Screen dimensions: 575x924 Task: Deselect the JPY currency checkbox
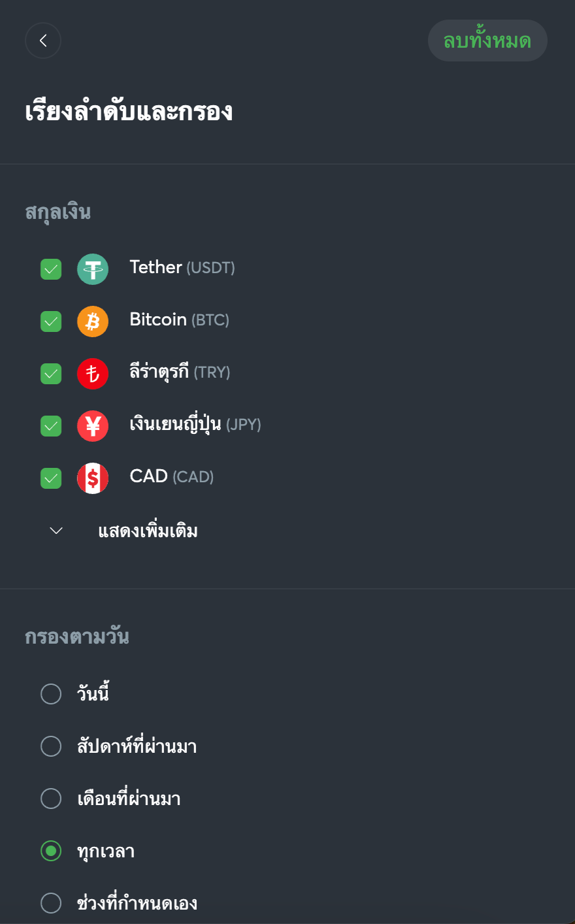point(51,425)
